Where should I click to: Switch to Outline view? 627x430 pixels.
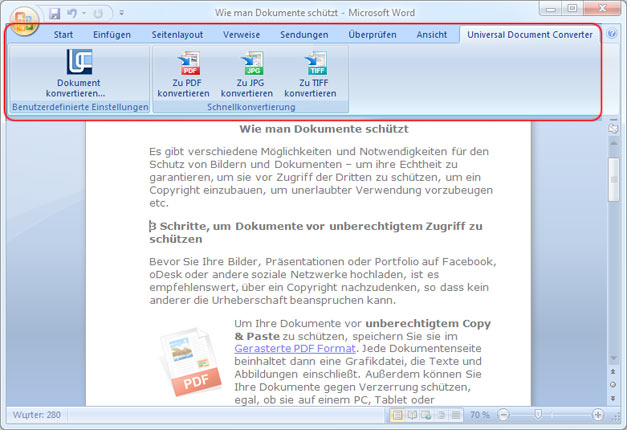click(x=441, y=415)
